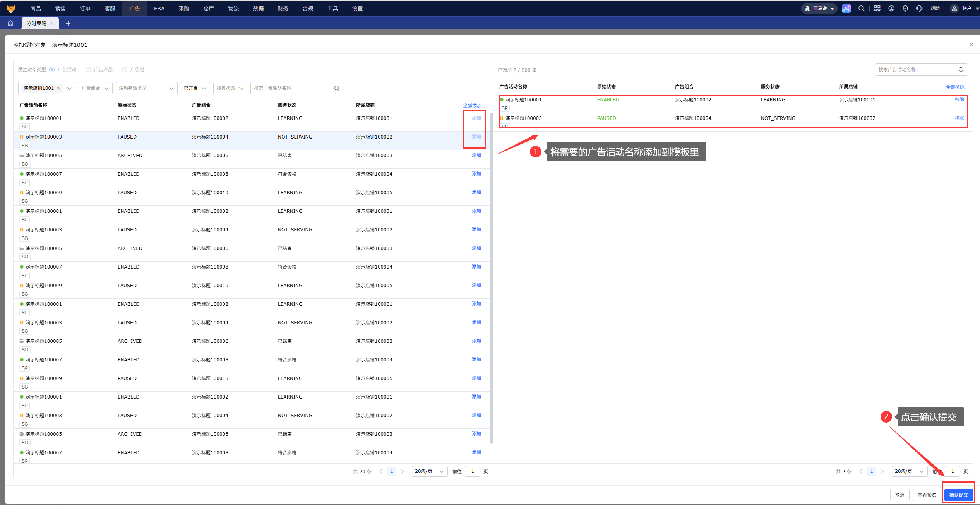
Task: Open the 销售 menu
Action: click(x=60, y=8)
